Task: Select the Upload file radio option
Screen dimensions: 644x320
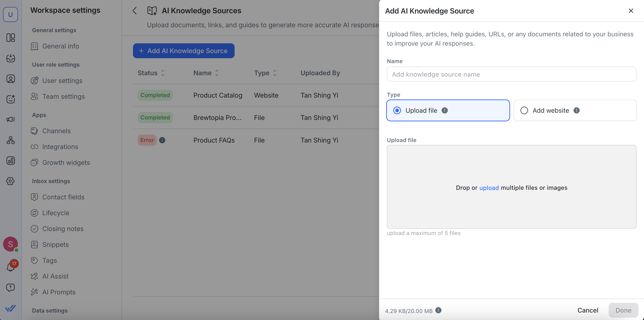Action: click(x=397, y=110)
